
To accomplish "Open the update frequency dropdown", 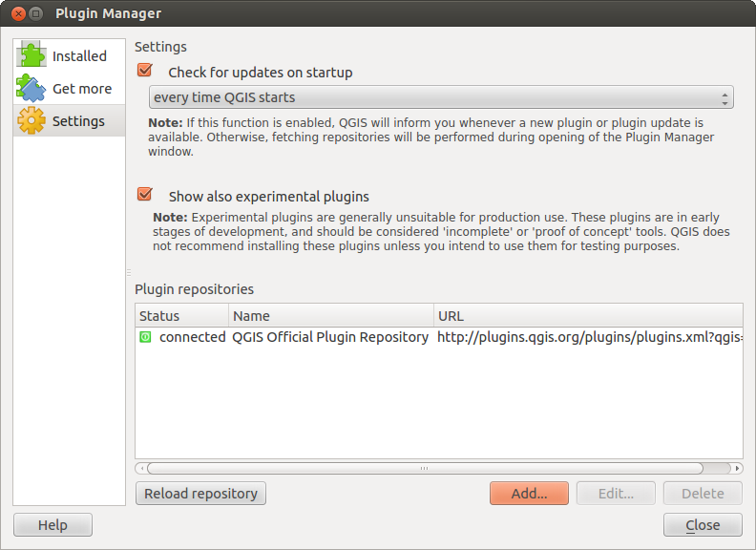I will point(439,97).
